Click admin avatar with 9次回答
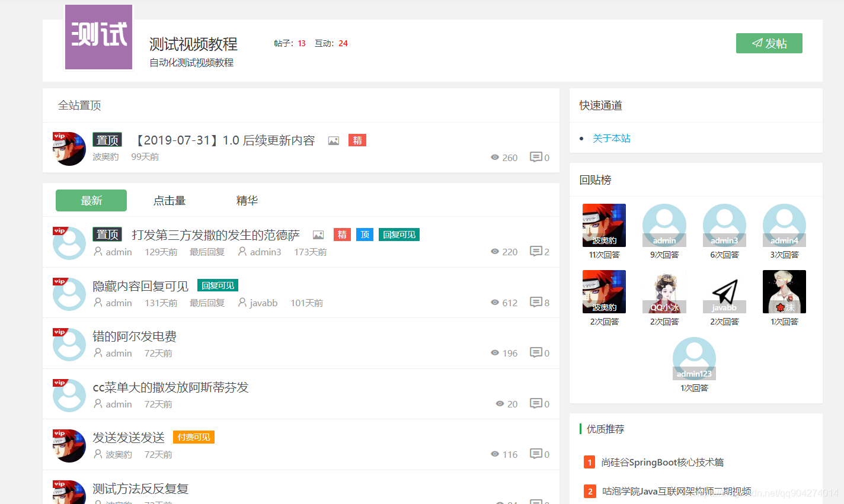 coord(664,225)
